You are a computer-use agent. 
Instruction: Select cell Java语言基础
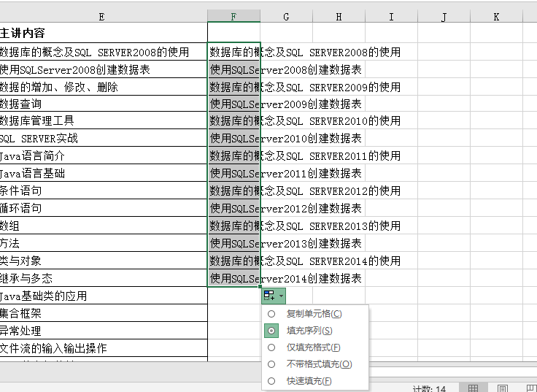(x=104, y=173)
